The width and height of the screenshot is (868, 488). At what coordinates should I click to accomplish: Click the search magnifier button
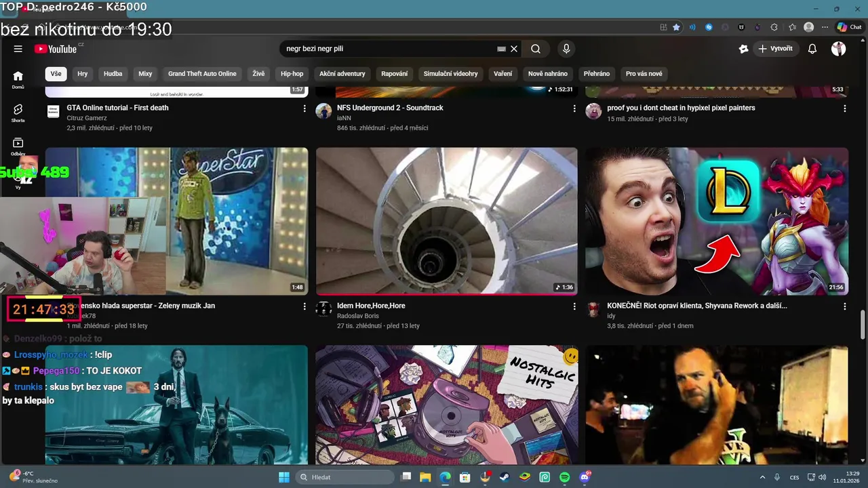[536, 49]
